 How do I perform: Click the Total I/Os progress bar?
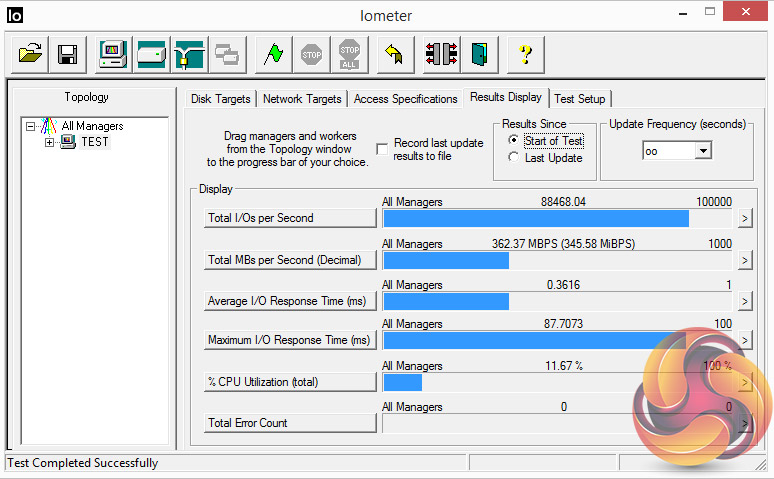558,218
